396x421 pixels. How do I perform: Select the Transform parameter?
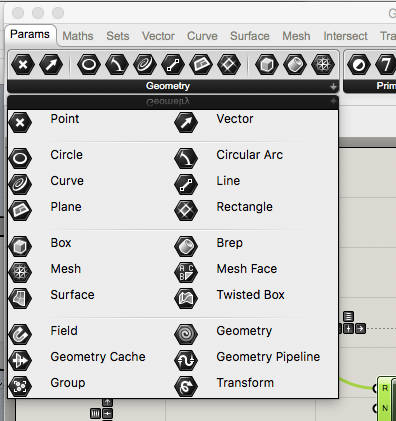pyautogui.click(x=224, y=386)
